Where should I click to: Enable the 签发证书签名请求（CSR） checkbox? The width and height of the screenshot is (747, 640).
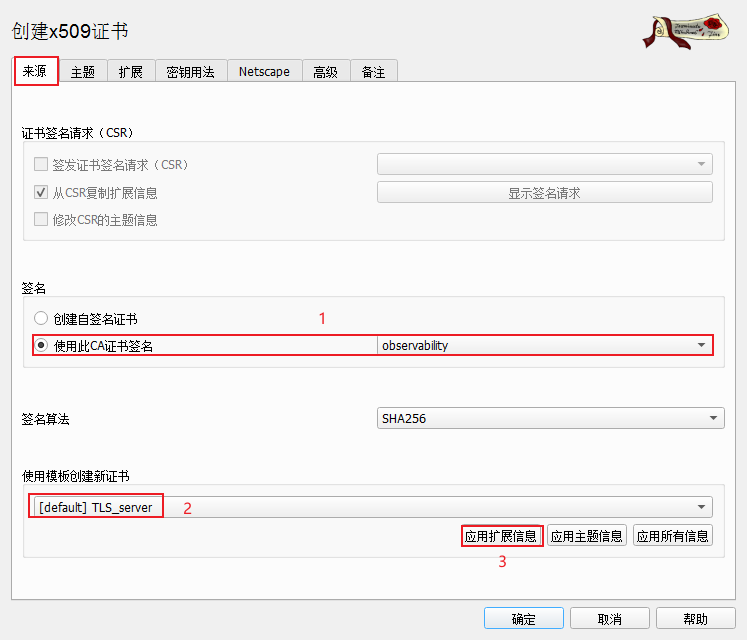pyautogui.click(x=41, y=165)
